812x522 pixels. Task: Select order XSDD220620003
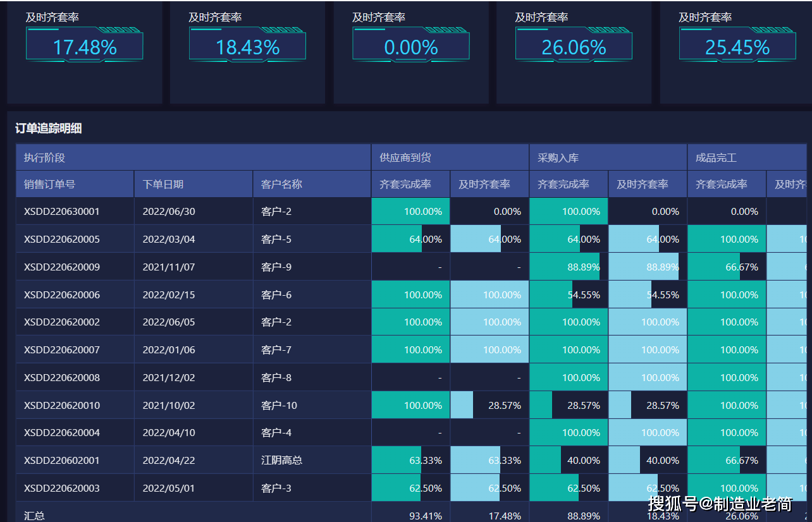coord(62,489)
